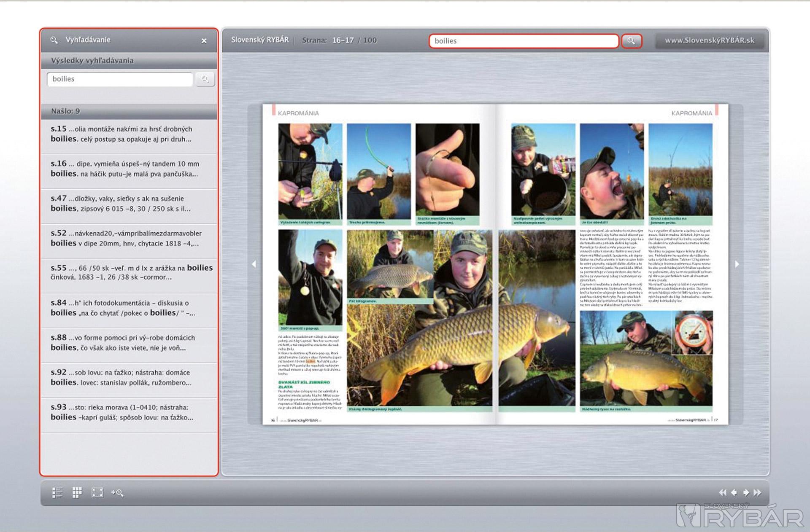The width and height of the screenshot is (810, 532).
Task: Flip to previous spread via left page arrow
Action: pos(254,264)
